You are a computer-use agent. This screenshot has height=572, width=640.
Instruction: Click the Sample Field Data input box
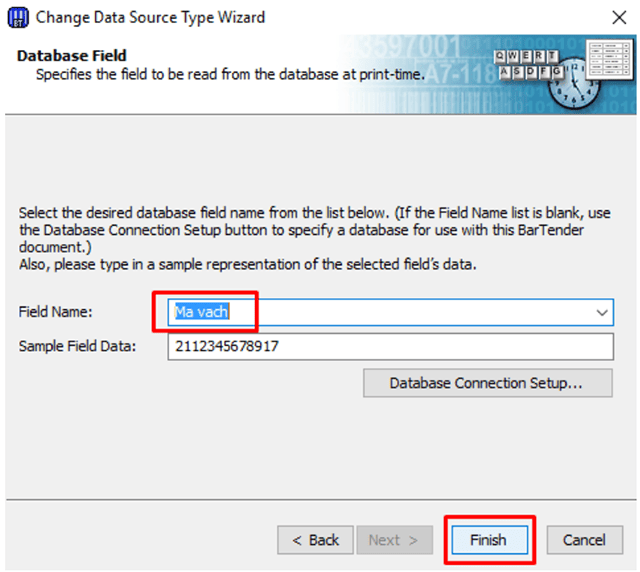click(x=390, y=347)
